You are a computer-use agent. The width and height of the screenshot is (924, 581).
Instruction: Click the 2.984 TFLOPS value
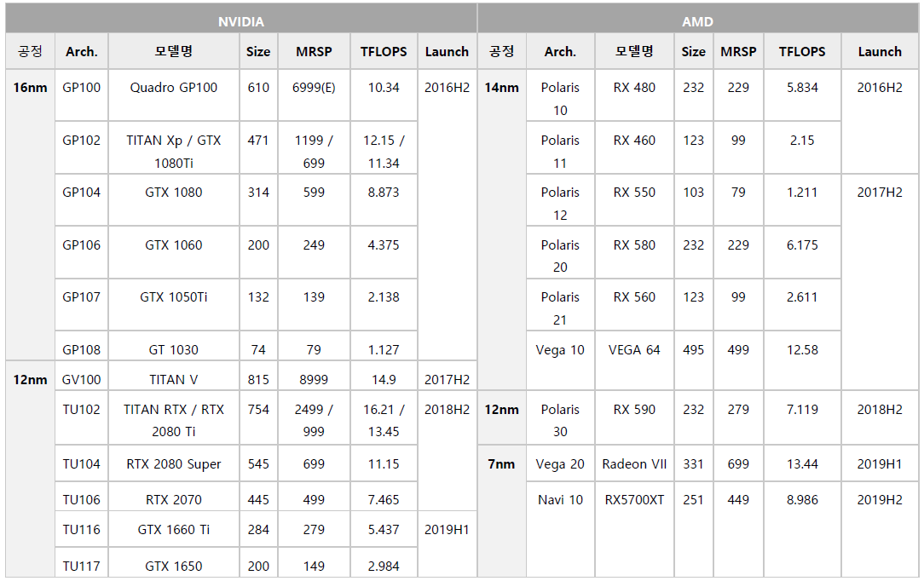pyautogui.click(x=384, y=567)
